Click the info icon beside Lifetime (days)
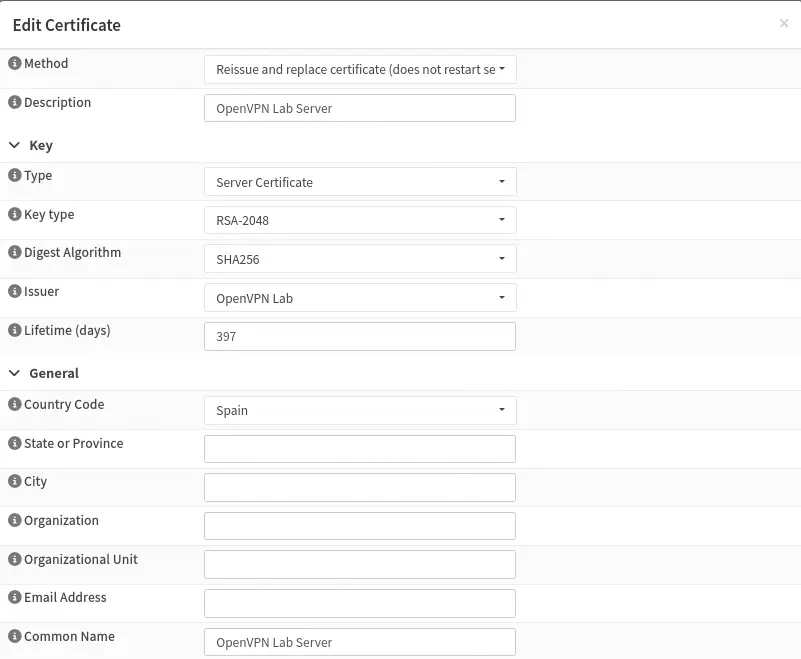Image resolution: width=801 pixels, height=659 pixels. (x=15, y=331)
